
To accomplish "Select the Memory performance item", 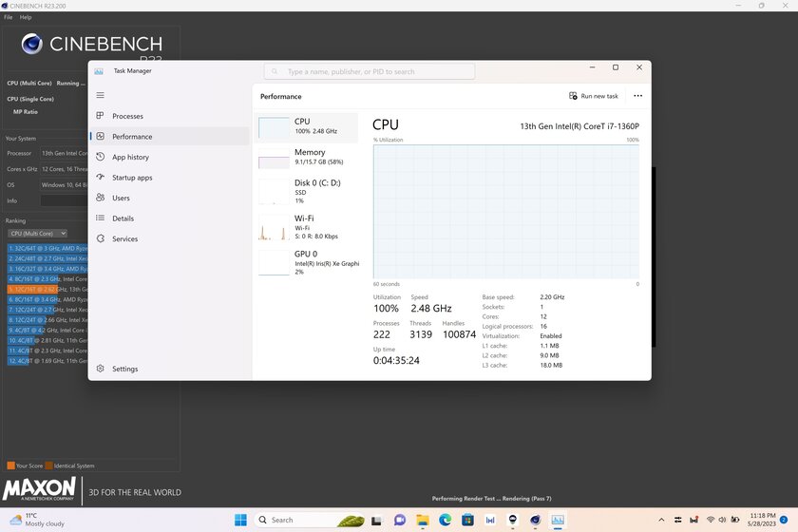I will pos(306,158).
